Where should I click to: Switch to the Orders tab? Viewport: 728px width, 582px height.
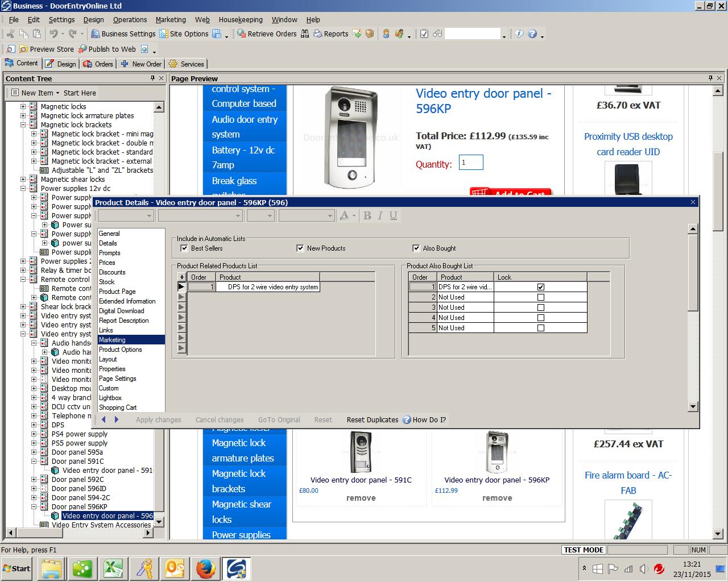(x=98, y=64)
